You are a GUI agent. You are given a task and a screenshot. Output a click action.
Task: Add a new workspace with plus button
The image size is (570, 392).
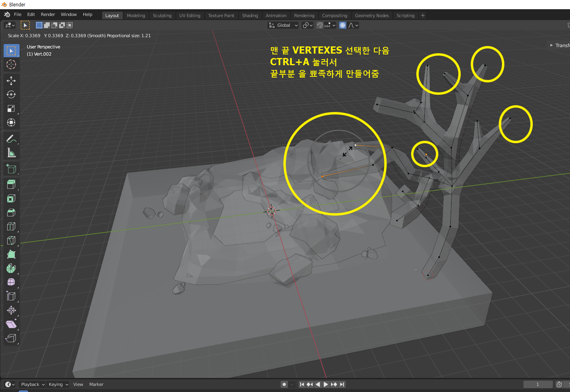coord(423,16)
